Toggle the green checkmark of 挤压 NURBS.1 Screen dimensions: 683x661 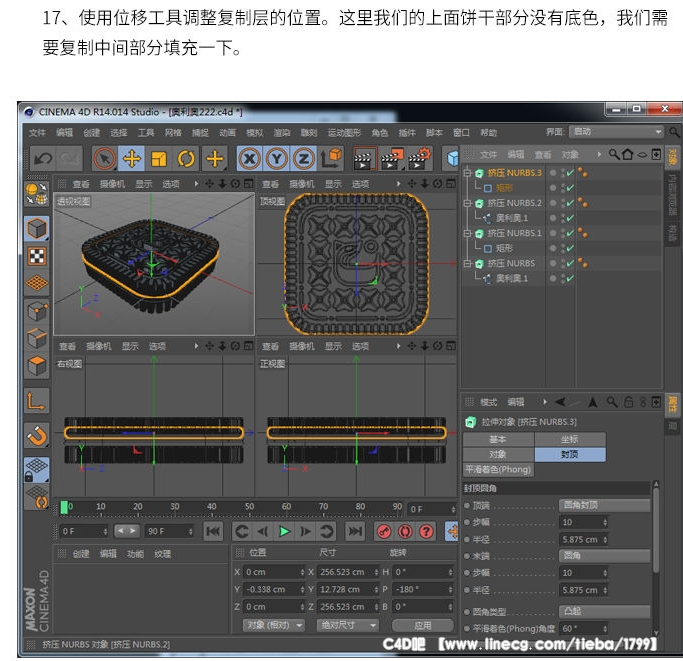coord(570,233)
